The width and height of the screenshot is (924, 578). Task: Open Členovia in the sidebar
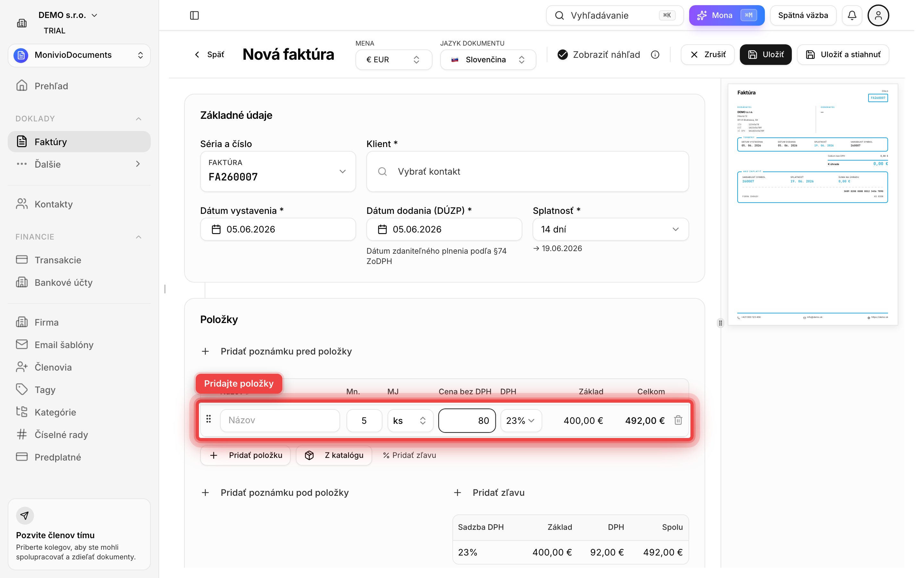(79, 367)
